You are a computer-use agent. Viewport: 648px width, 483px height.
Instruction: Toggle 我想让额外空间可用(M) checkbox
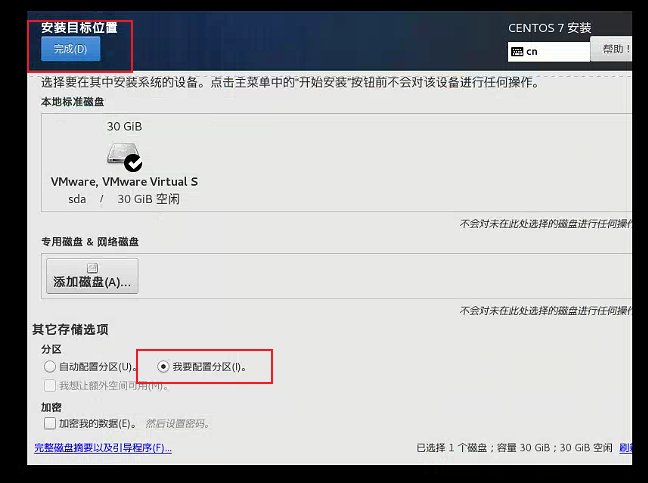click(x=50, y=385)
